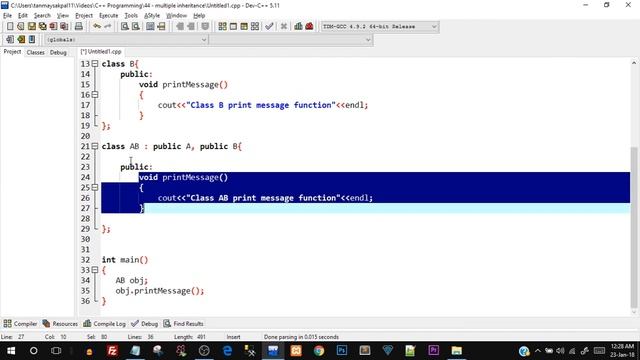Click the Save file icon

point(31,27)
